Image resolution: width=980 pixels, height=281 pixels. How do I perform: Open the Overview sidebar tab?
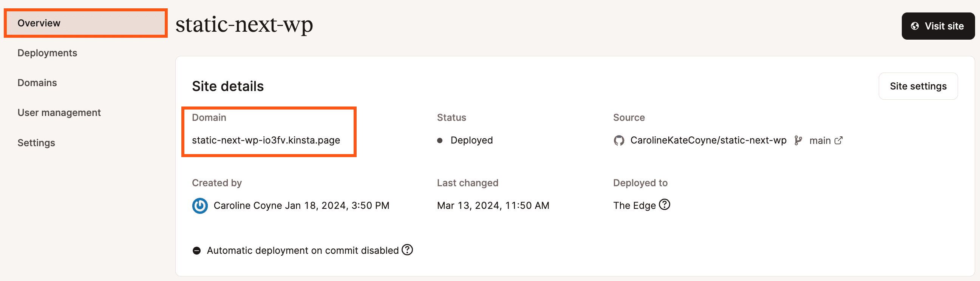pos(39,23)
